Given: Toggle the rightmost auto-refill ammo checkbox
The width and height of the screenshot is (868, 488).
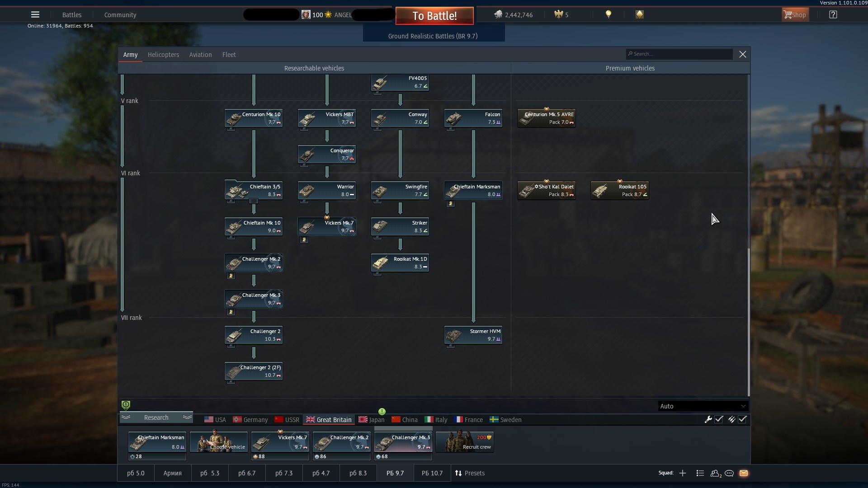Looking at the screenshot, I should pos(742,419).
